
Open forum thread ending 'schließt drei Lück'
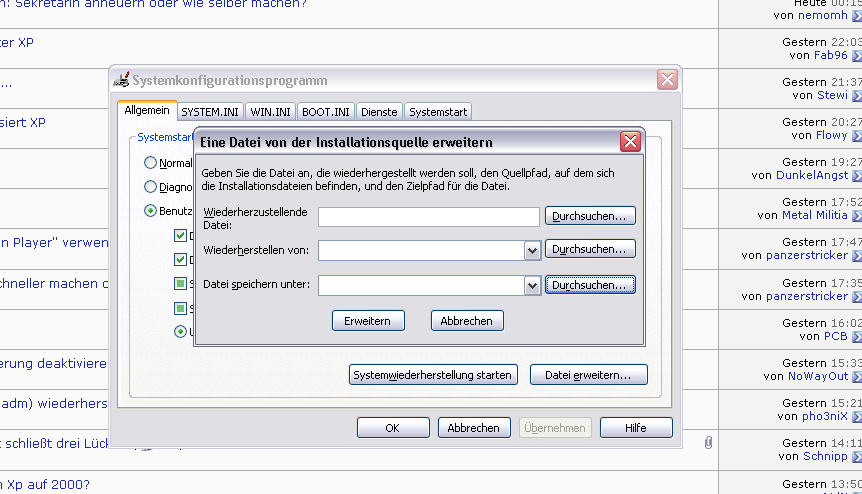click(54, 443)
